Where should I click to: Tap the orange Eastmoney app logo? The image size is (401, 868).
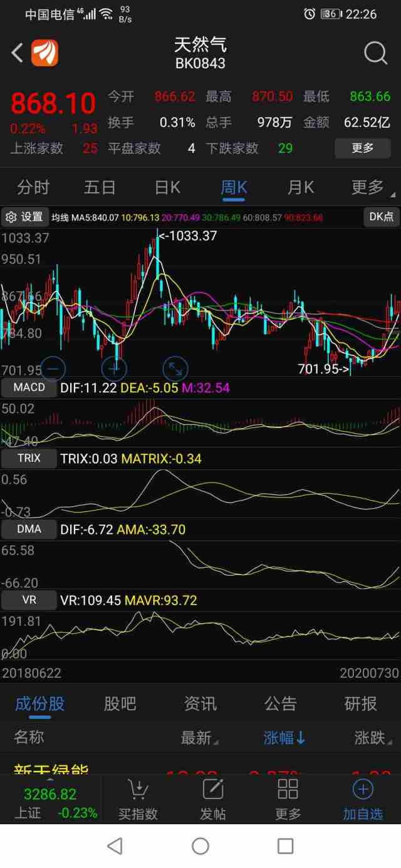(x=44, y=53)
